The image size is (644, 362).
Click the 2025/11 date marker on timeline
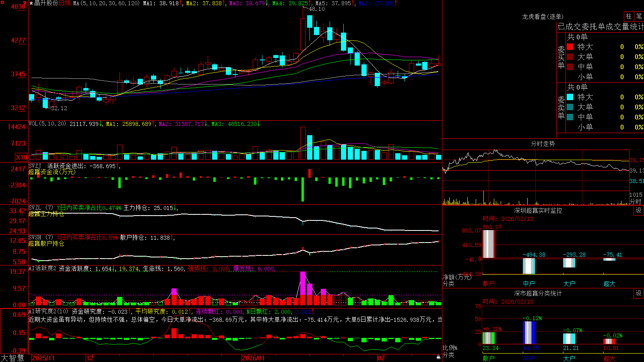(x=43, y=358)
